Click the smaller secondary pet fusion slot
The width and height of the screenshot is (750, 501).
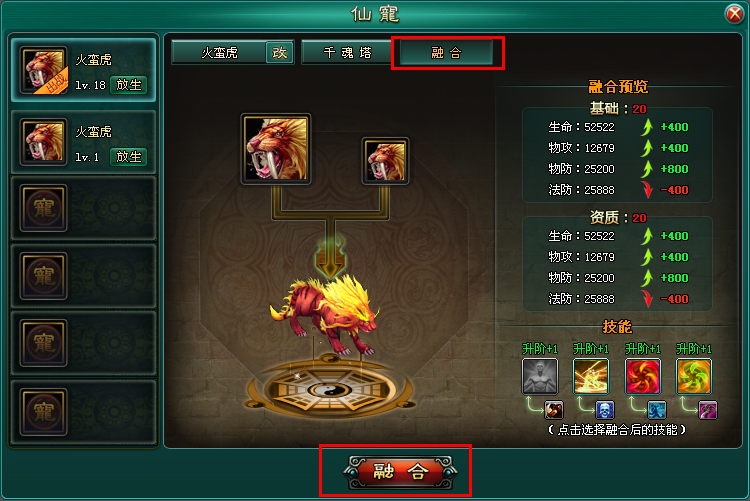(386, 161)
